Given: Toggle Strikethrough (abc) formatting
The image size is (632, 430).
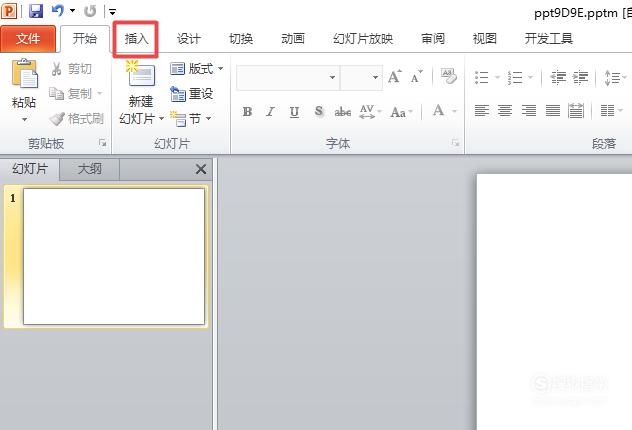Looking at the screenshot, I should tap(343, 112).
